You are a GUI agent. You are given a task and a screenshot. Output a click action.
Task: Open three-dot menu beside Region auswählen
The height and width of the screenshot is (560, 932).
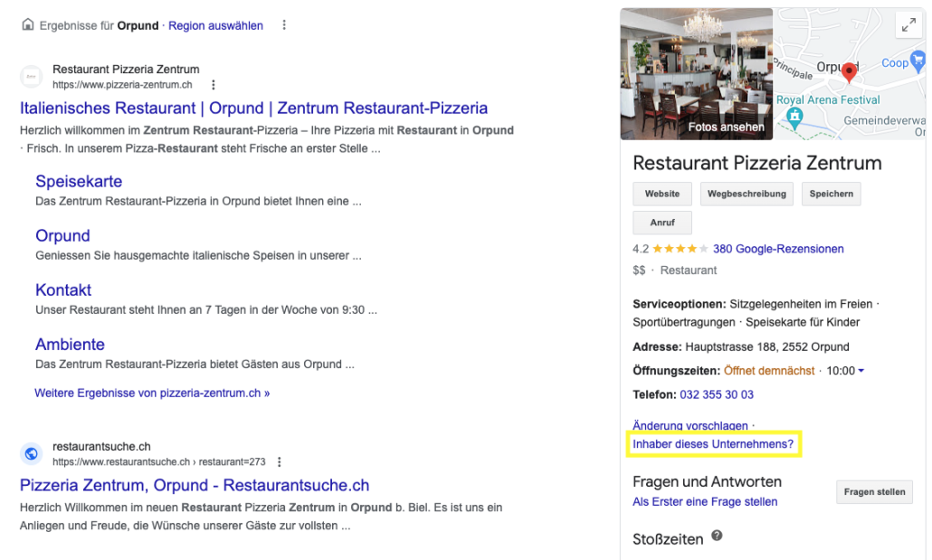(x=284, y=25)
